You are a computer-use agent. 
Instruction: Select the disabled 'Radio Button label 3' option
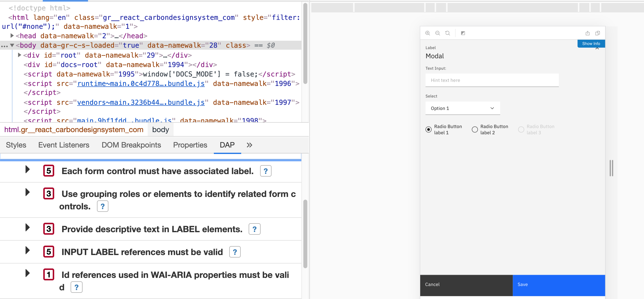tap(521, 129)
